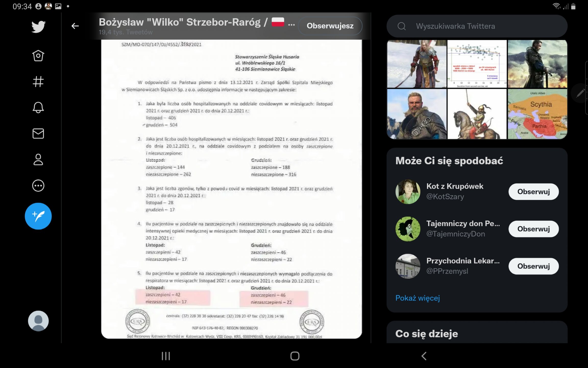Open the Twitter bird home logo
Image resolution: width=588 pixels, height=368 pixels.
pyautogui.click(x=38, y=27)
